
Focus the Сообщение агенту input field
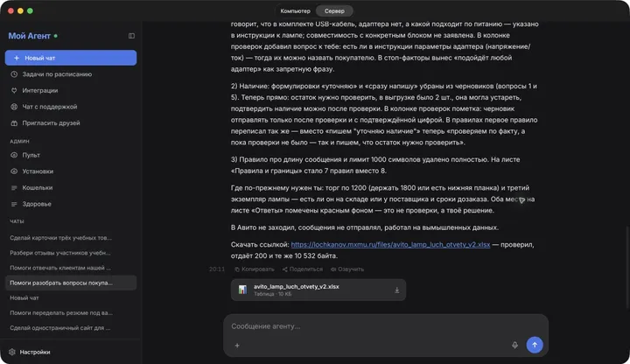(x=386, y=326)
